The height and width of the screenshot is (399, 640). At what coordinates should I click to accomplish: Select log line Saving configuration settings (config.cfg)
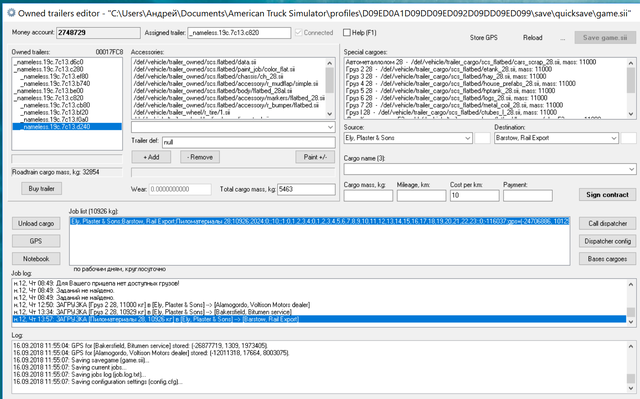coord(319,382)
